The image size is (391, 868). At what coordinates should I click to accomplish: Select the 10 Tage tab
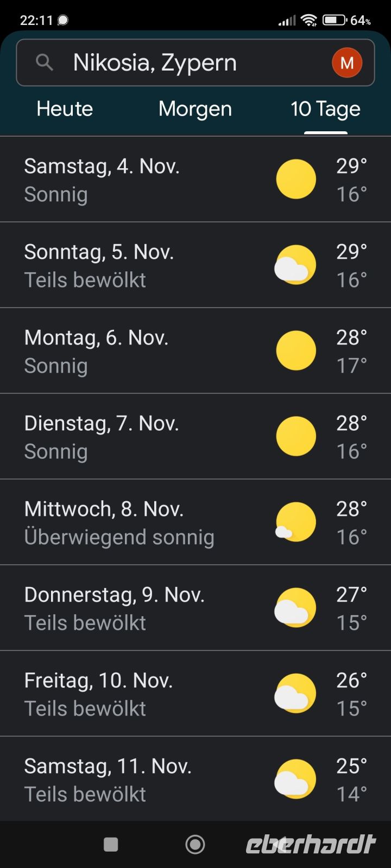pyautogui.click(x=325, y=109)
